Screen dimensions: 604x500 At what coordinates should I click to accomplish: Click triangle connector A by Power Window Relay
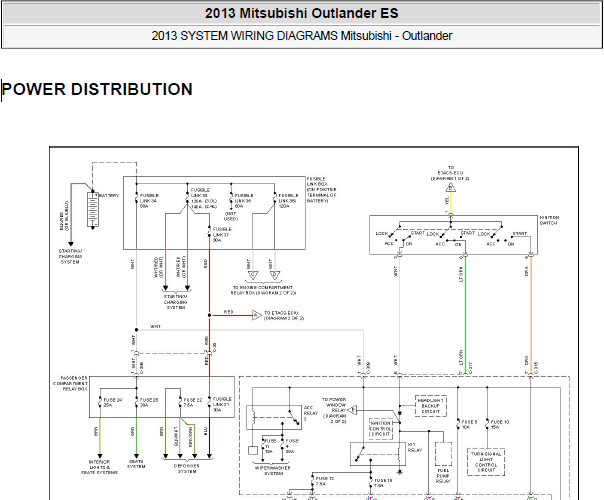352,410
